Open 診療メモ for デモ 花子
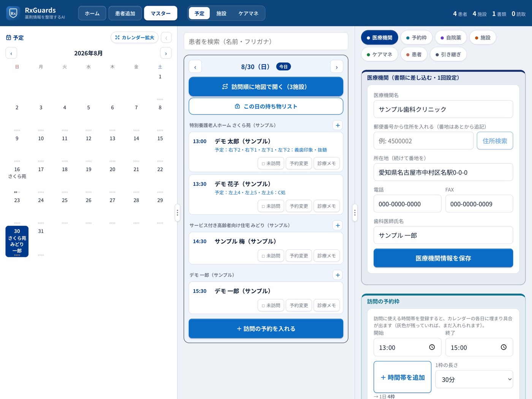Viewport: 532px width, 399px height. [326, 206]
